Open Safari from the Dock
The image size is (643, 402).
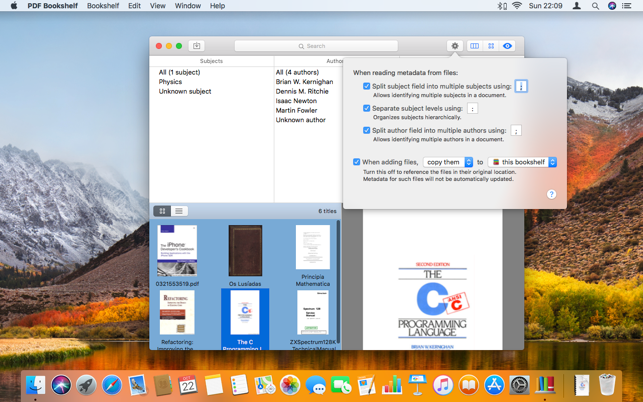tap(112, 386)
